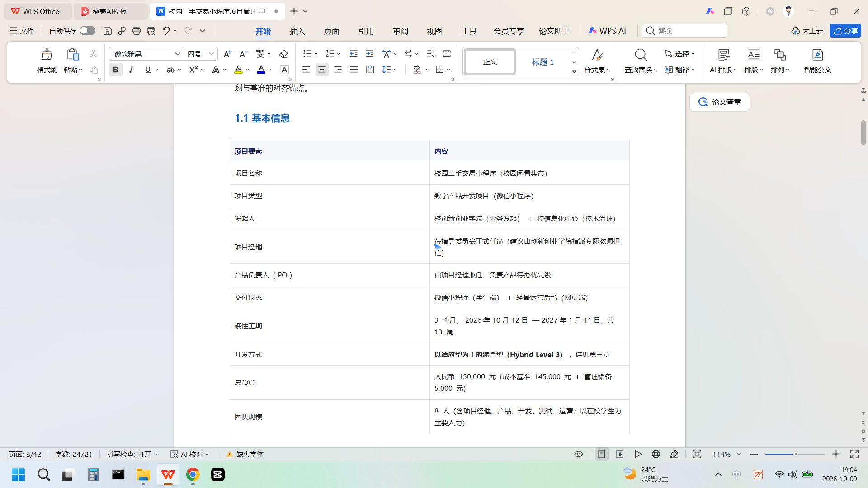Click the justify alignment icon
This screenshot has width=868, height=488.
click(354, 70)
